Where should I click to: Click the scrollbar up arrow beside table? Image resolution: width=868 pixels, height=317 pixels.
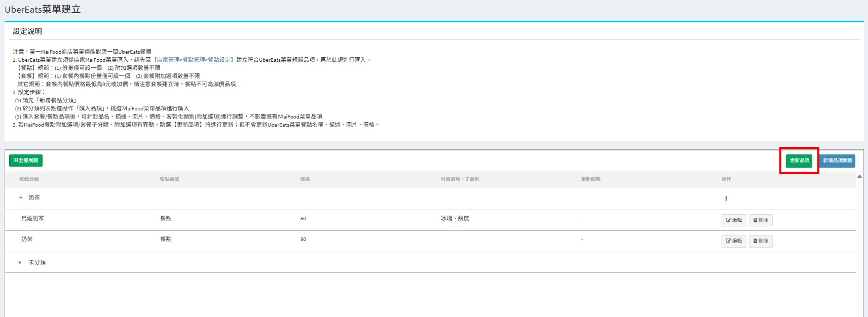point(859,177)
